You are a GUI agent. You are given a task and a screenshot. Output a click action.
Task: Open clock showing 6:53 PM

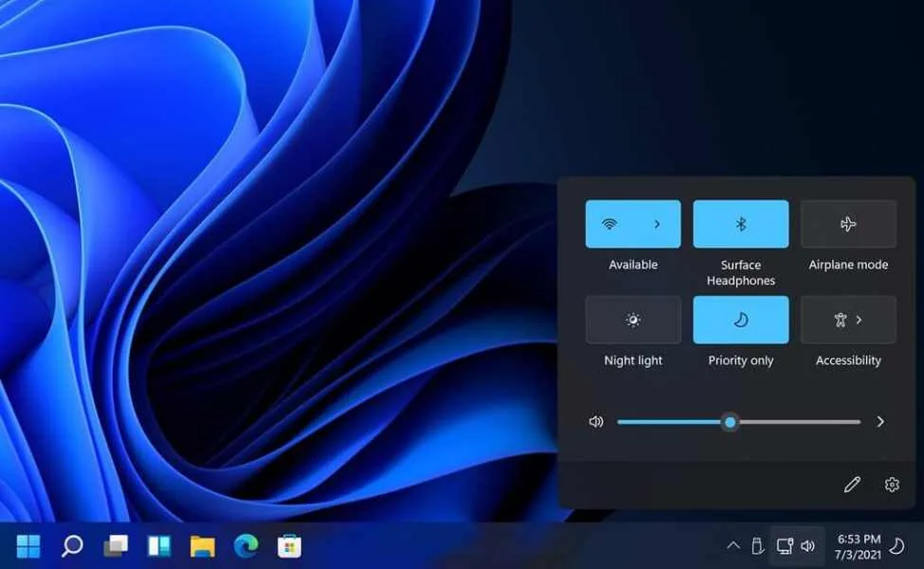click(x=860, y=539)
